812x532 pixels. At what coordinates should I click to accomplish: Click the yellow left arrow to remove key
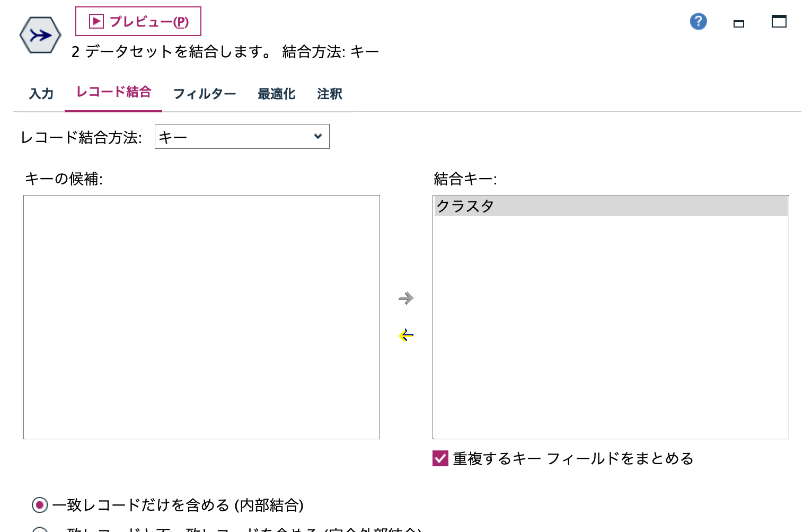coord(405,335)
